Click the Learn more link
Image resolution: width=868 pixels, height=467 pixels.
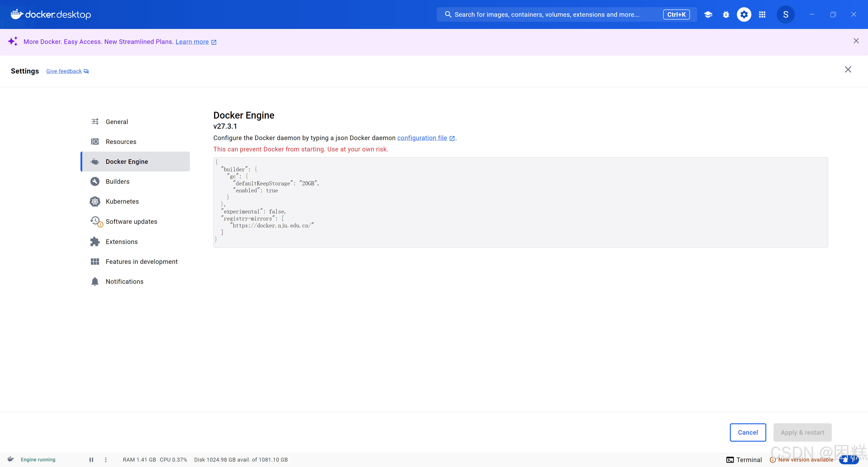tap(192, 41)
